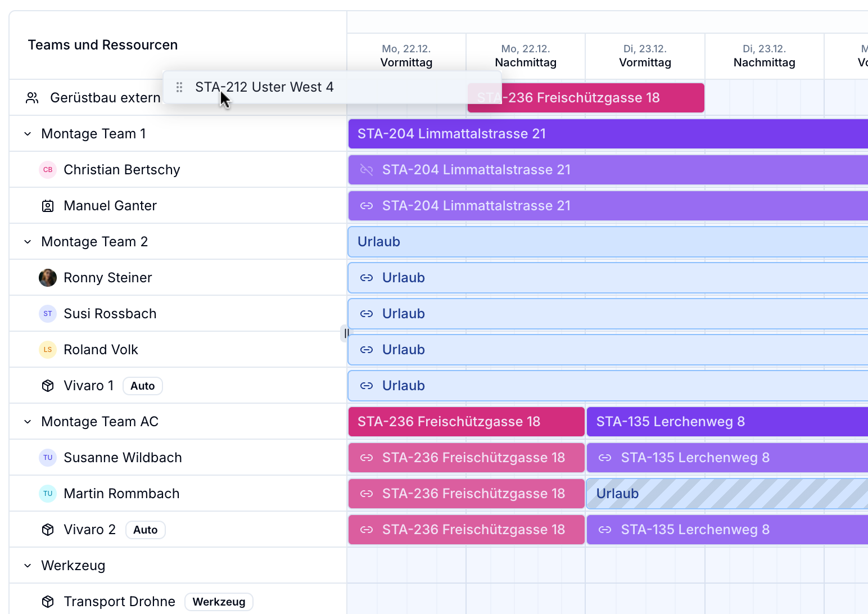868x614 pixels.
Task: Click the Gerüstbau extern group people icon
Action: (32, 98)
